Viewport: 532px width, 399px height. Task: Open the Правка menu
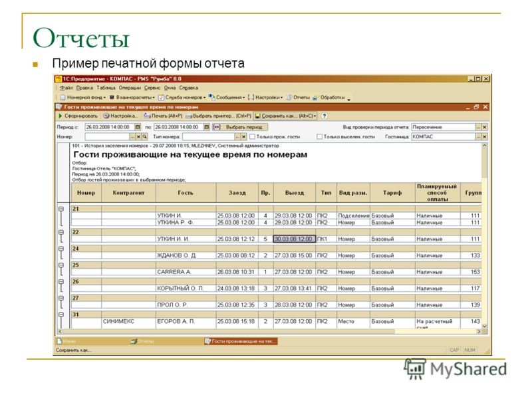(x=84, y=88)
